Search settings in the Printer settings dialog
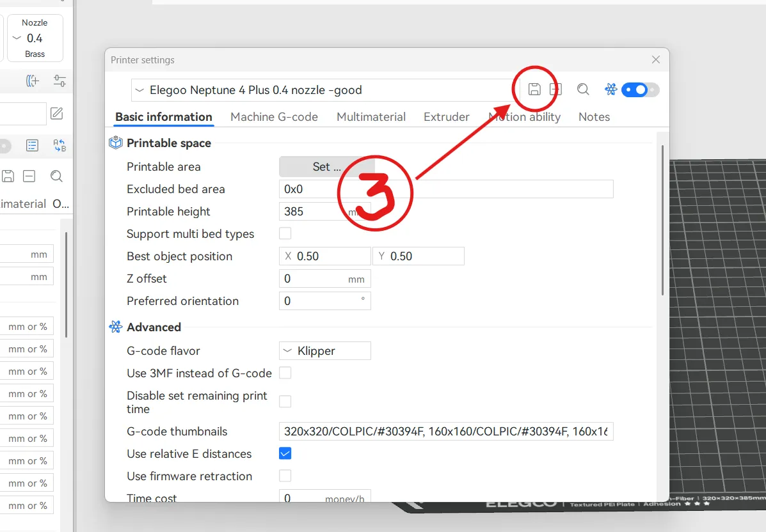Screen dimensions: 766x532 click(583, 90)
